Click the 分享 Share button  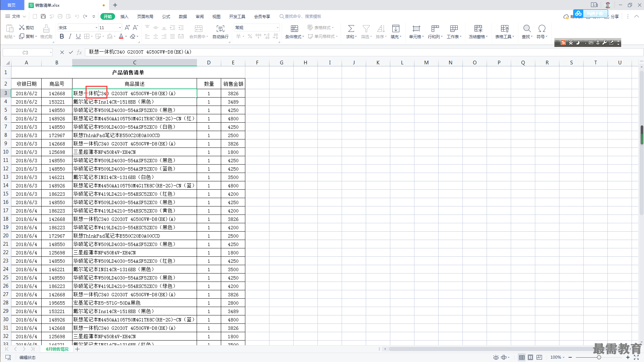tap(612, 16)
